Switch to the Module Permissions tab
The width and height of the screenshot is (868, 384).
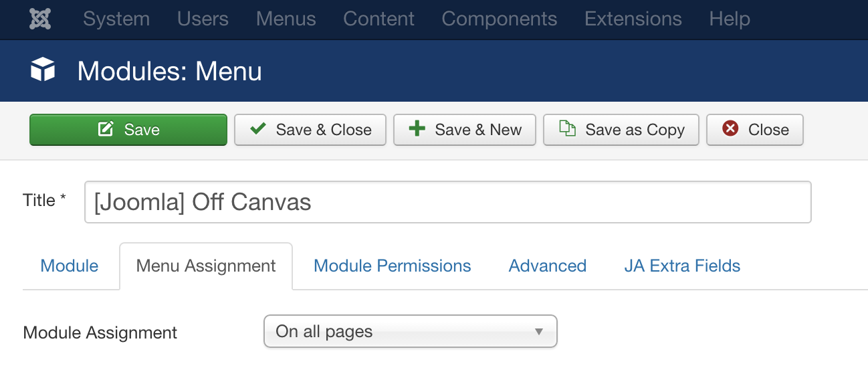(393, 266)
